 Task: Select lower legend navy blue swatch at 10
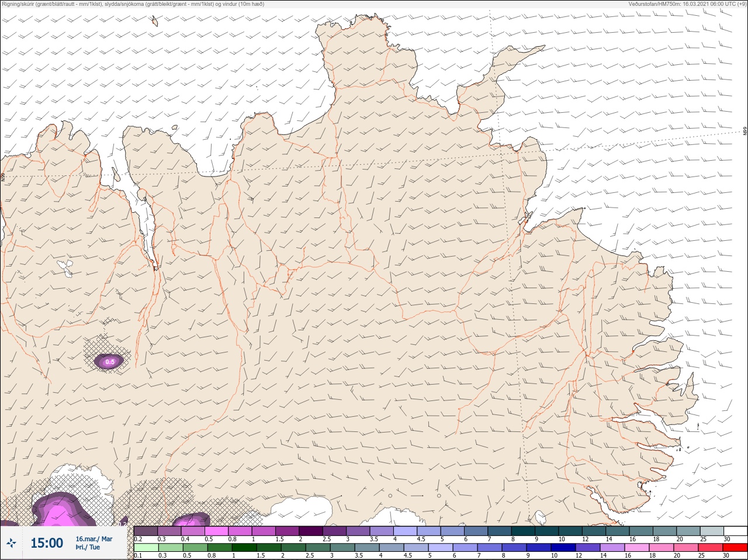(563, 548)
